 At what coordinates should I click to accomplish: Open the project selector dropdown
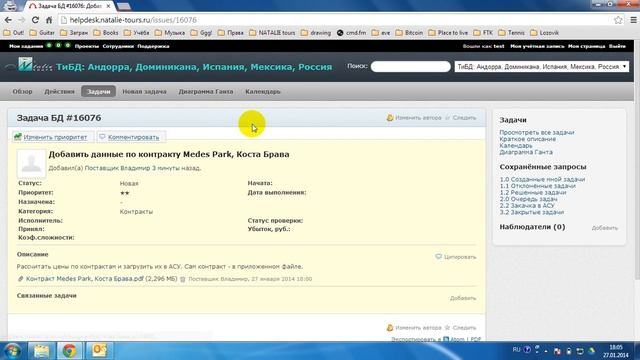point(542,67)
